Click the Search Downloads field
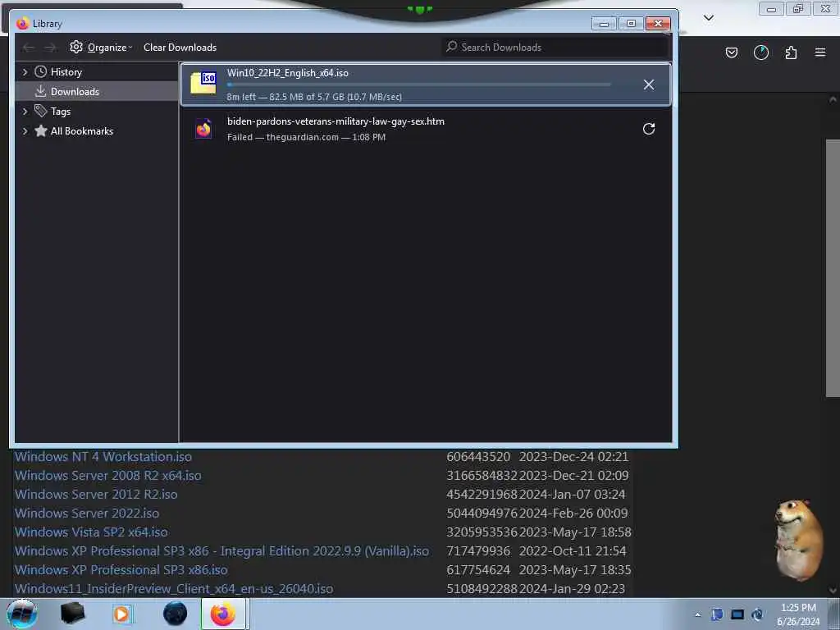The width and height of the screenshot is (840, 630). tap(556, 47)
